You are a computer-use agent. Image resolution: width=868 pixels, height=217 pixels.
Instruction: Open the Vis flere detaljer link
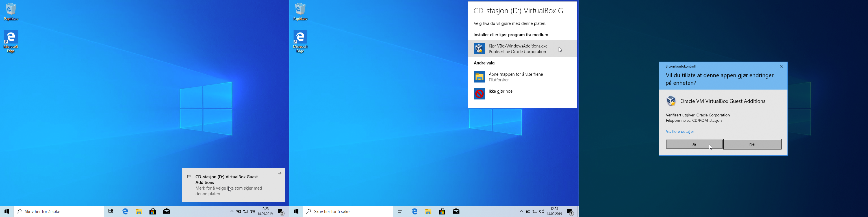680,132
